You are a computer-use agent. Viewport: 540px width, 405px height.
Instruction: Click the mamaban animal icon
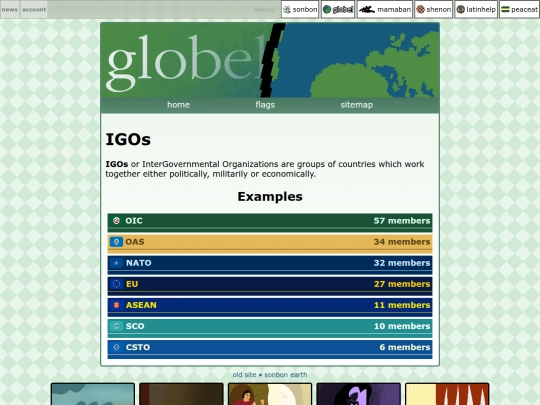[x=366, y=10]
